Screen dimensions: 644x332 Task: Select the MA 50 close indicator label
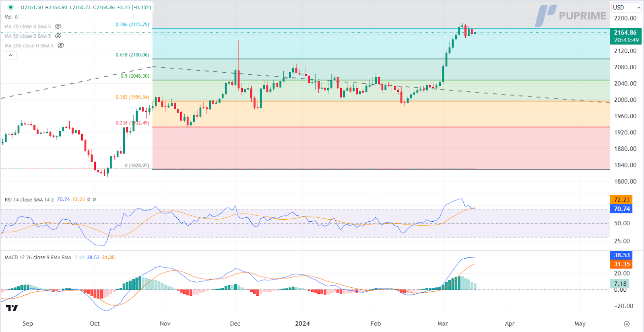pyautogui.click(x=28, y=36)
